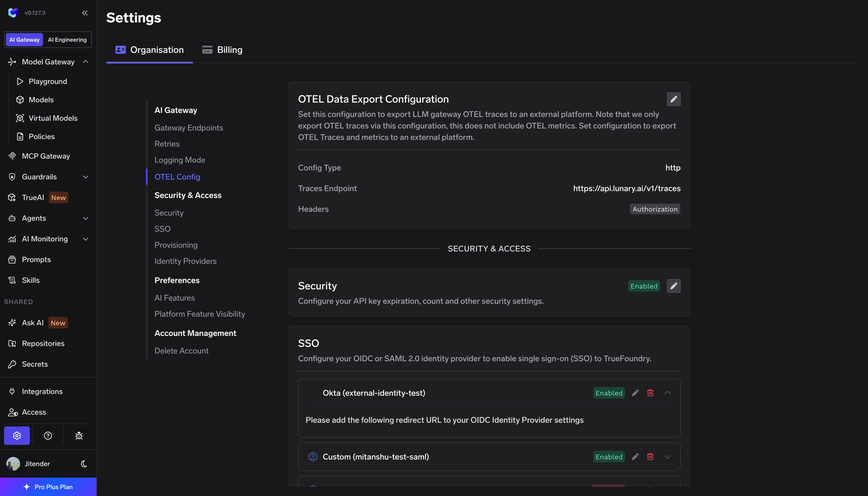Jump to Platform Feature Visibility

click(199, 314)
